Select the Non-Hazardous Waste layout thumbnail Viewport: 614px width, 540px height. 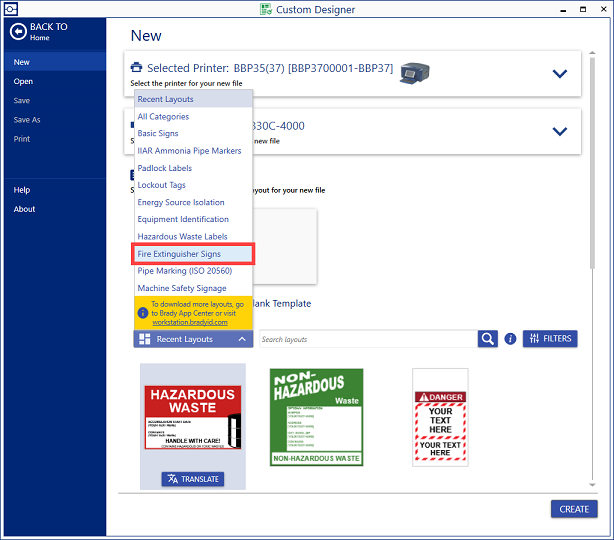tap(316, 416)
